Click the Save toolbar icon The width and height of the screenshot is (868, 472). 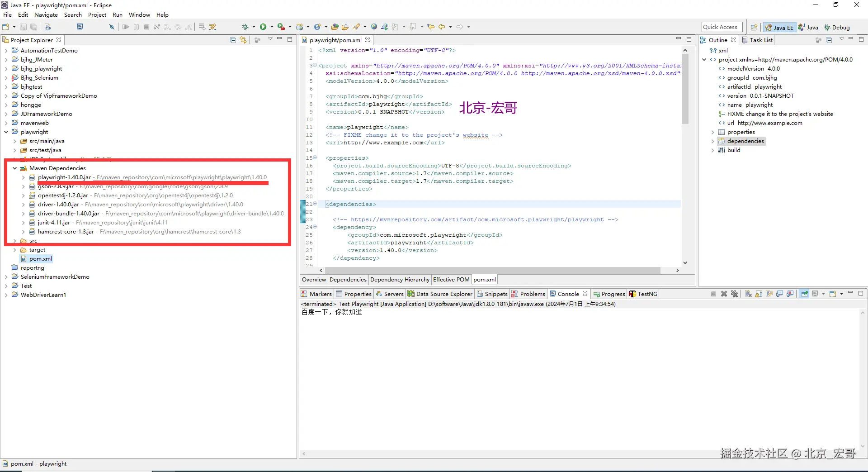tap(23, 27)
